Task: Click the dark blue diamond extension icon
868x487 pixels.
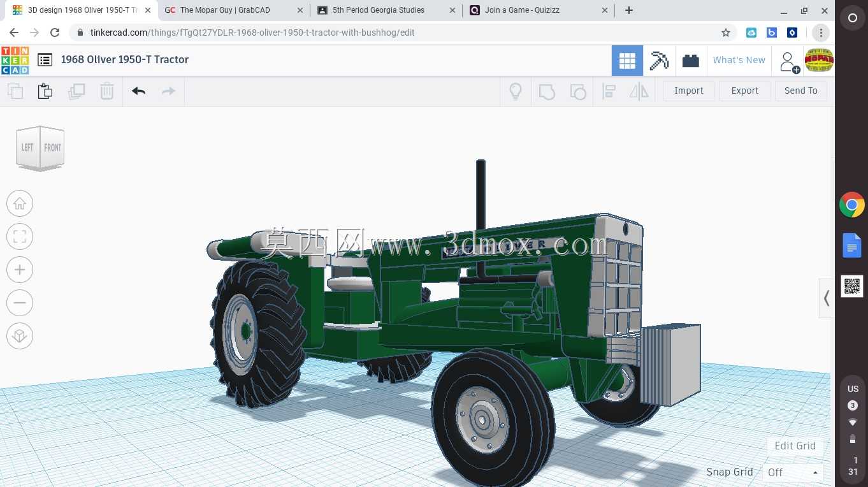Action: (x=792, y=33)
